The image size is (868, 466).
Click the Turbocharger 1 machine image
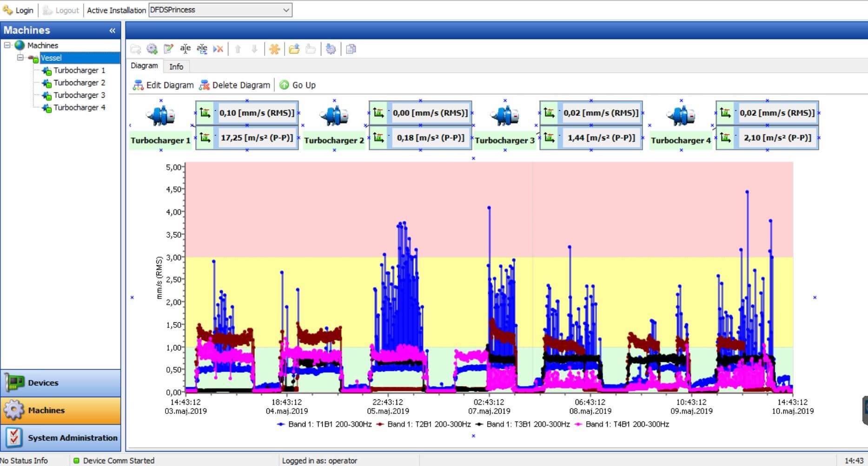click(x=160, y=116)
